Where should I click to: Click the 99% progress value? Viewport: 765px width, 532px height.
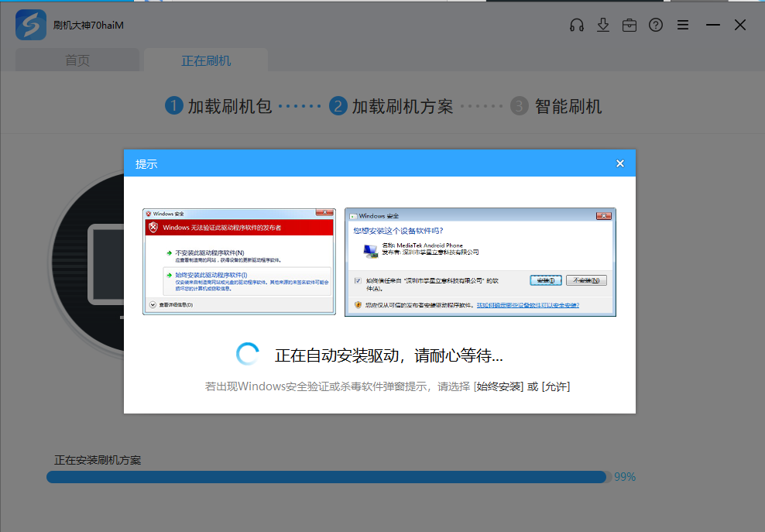coord(625,477)
